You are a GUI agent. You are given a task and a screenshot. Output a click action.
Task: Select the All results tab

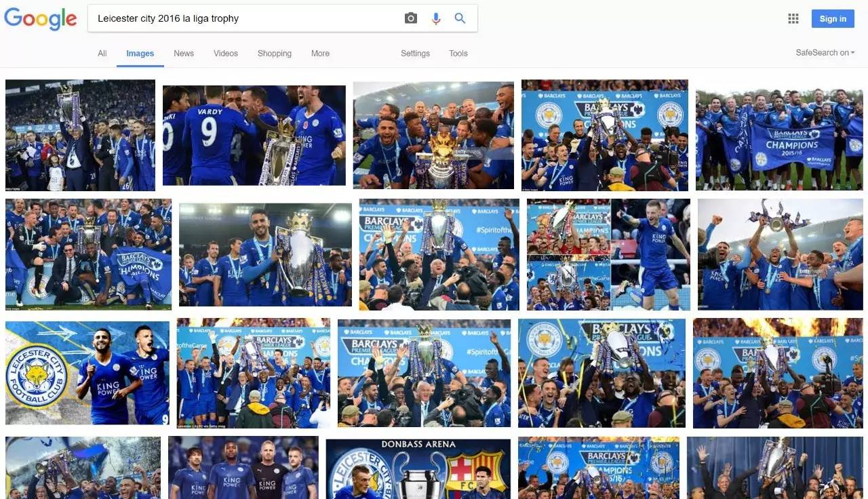tap(102, 54)
